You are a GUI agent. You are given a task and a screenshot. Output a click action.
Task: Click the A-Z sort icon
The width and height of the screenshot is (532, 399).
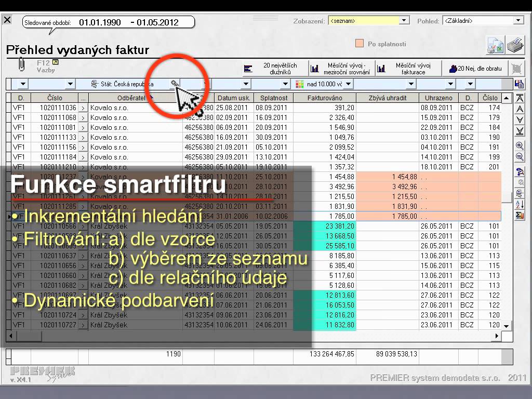[x=520, y=204]
